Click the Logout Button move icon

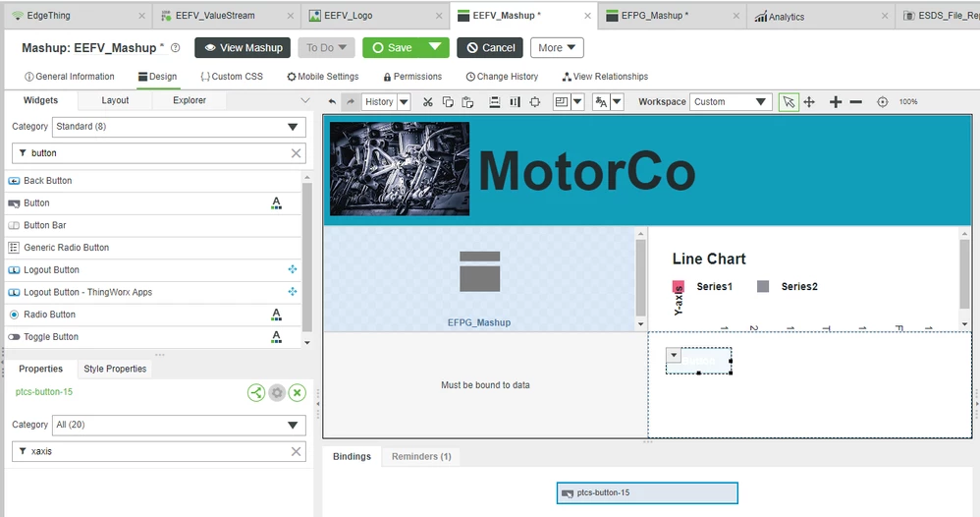point(292,269)
